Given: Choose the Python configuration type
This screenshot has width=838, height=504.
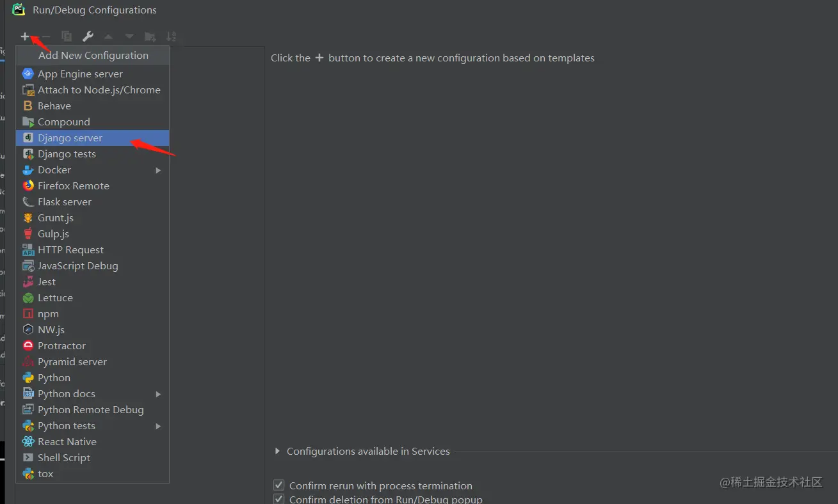Looking at the screenshot, I should 93,377.
